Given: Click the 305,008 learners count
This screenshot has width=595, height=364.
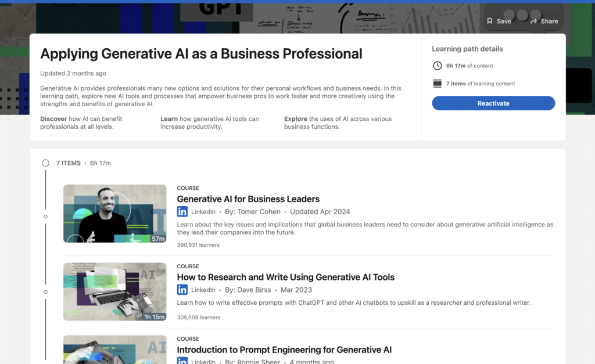Looking at the screenshot, I should pos(199,318).
